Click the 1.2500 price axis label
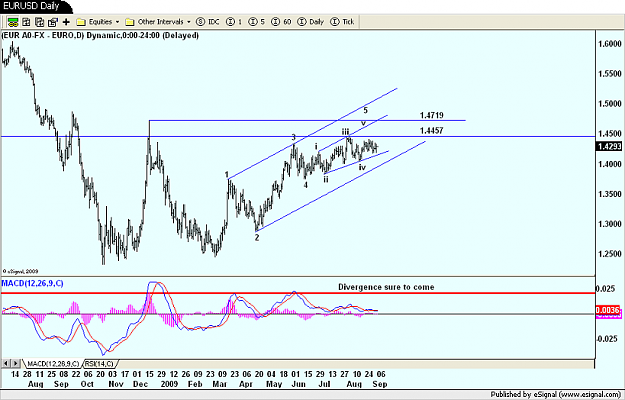The height and width of the screenshot is (400, 625). 610,254
